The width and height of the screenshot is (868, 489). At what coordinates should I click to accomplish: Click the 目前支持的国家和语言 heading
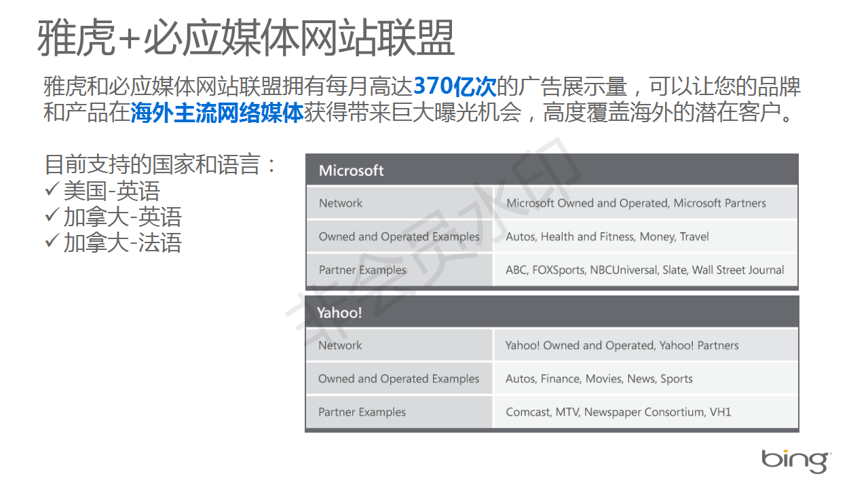point(161,164)
